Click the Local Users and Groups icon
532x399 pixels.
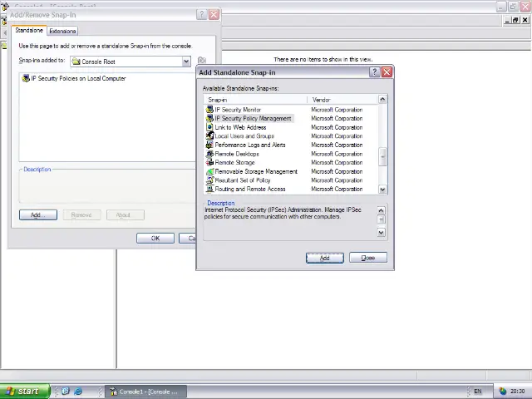click(x=209, y=136)
